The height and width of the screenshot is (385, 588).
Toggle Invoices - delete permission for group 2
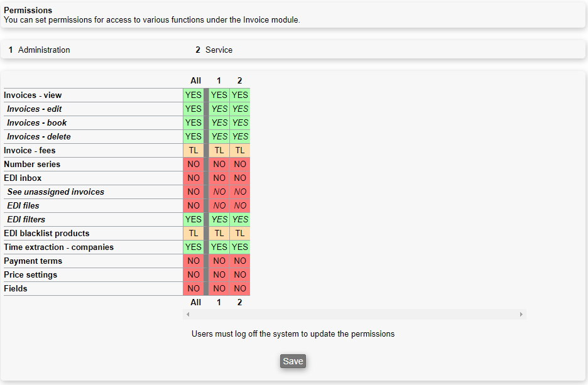click(240, 137)
